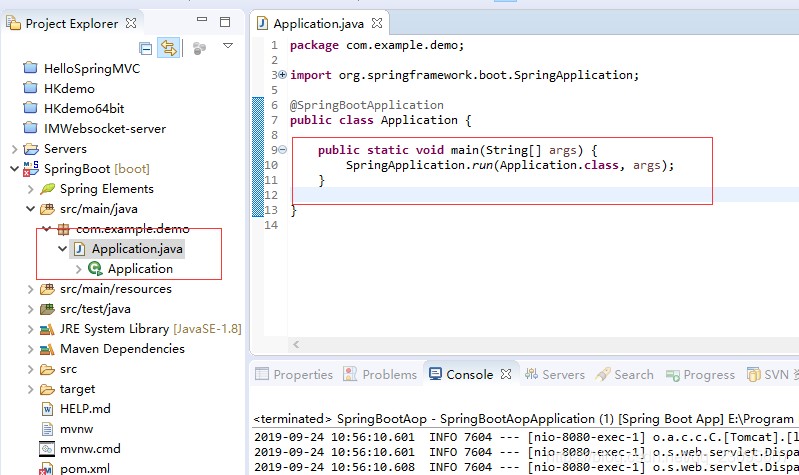Open Project Explorer view menu arrow
The width and height of the screenshot is (799, 475).
[228, 46]
